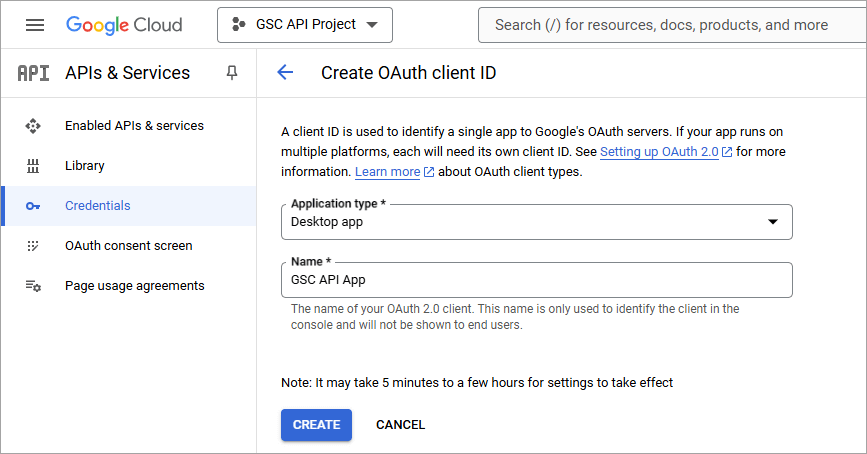Click the API logo icon
Viewport: 867px width, 454px height.
(x=33, y=73)
